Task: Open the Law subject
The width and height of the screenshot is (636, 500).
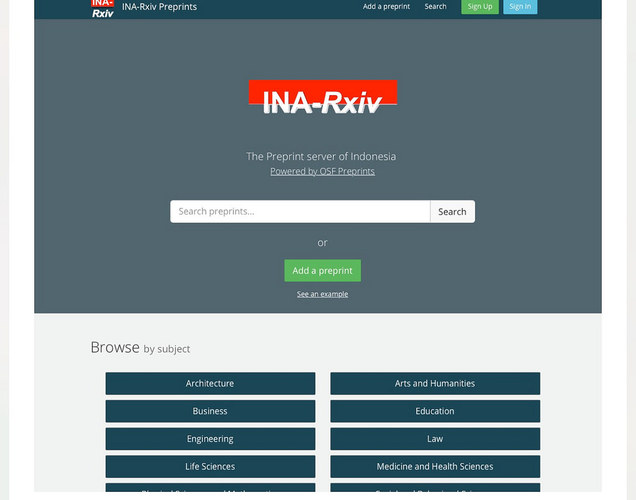Action: point(435,439)
